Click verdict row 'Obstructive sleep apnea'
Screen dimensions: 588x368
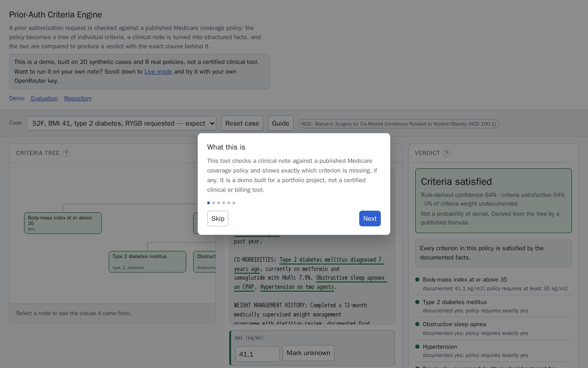pyautogui.click(x=494, y=328)
